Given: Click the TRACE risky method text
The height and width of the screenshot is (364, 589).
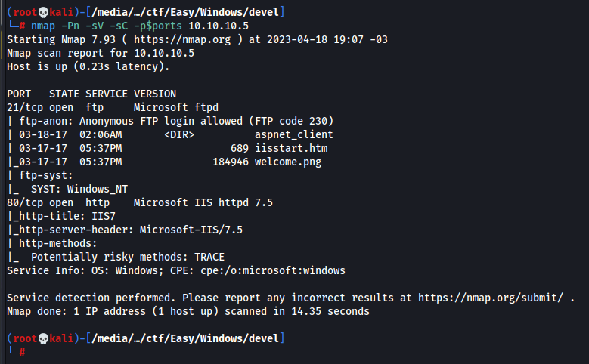Looking at the screenshot, I should [x=206, y=257].
